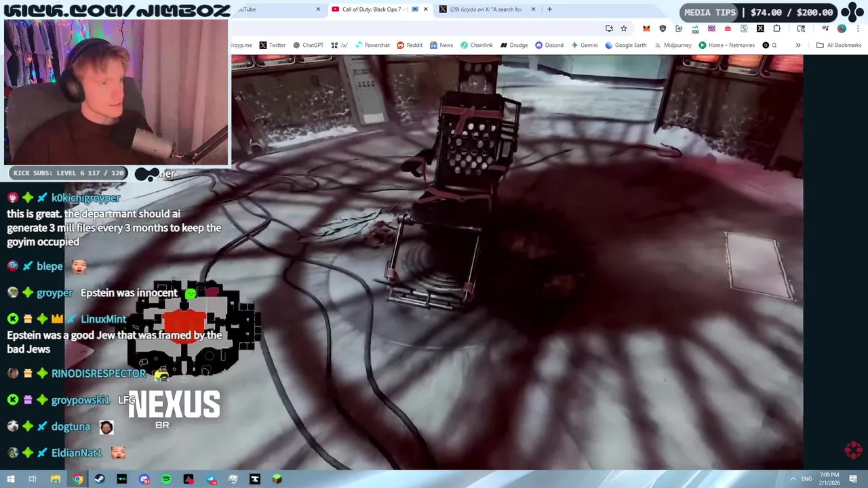
Task: Open File Explorer from taskbar
Action: point(56,479)
